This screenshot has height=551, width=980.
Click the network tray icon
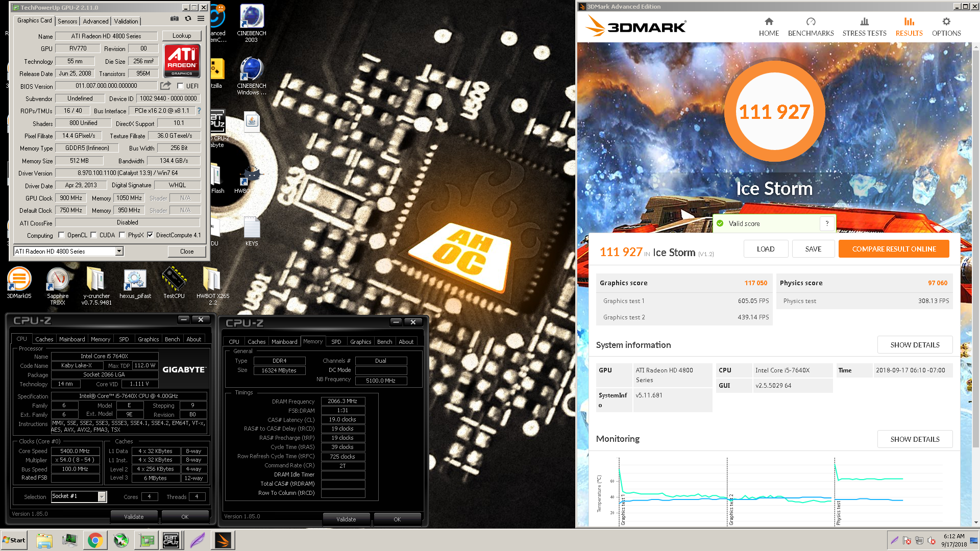[x=919, y=540]
